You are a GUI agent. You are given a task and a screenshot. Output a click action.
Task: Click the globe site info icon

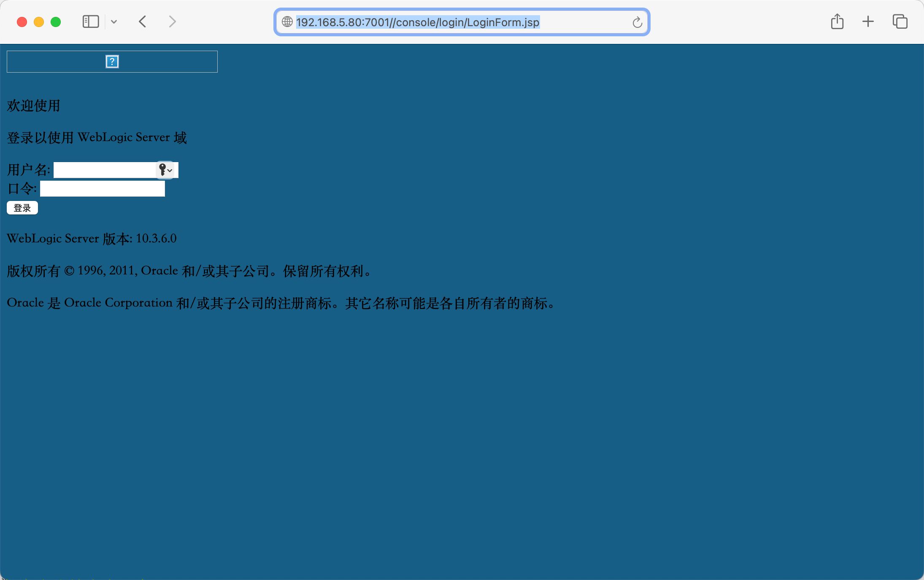[287, 22]
